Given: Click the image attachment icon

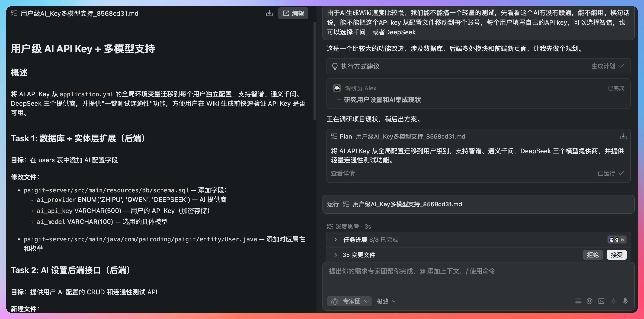Looking at the screenshot, I should (601, 301).
